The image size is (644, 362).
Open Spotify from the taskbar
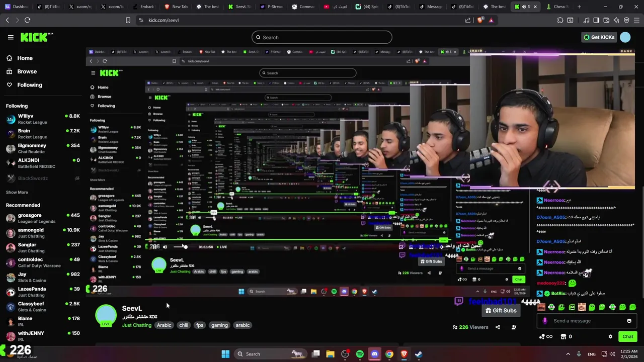point(360,354)
